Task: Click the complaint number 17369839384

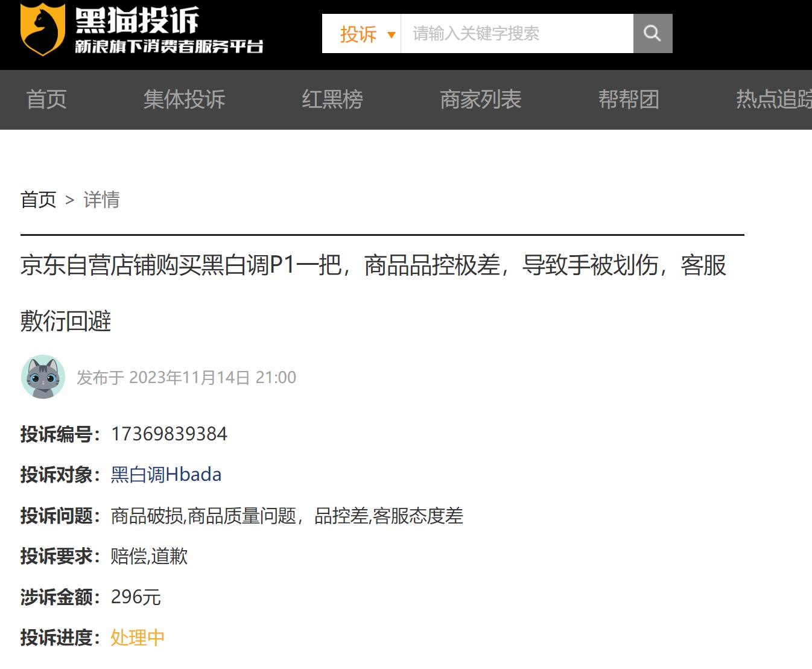Action: (169, 434)
